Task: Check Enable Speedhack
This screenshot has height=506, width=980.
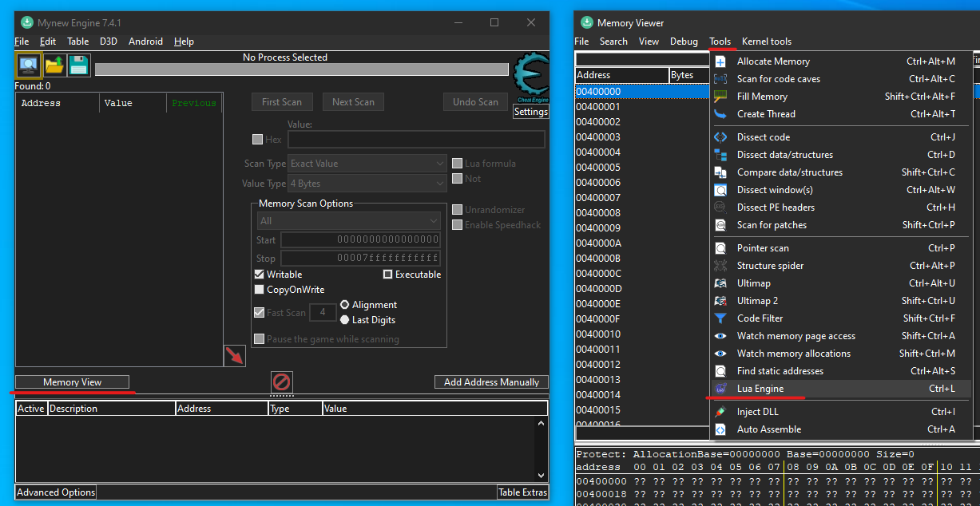Action: pyautogui.click(x=458, y=225)
